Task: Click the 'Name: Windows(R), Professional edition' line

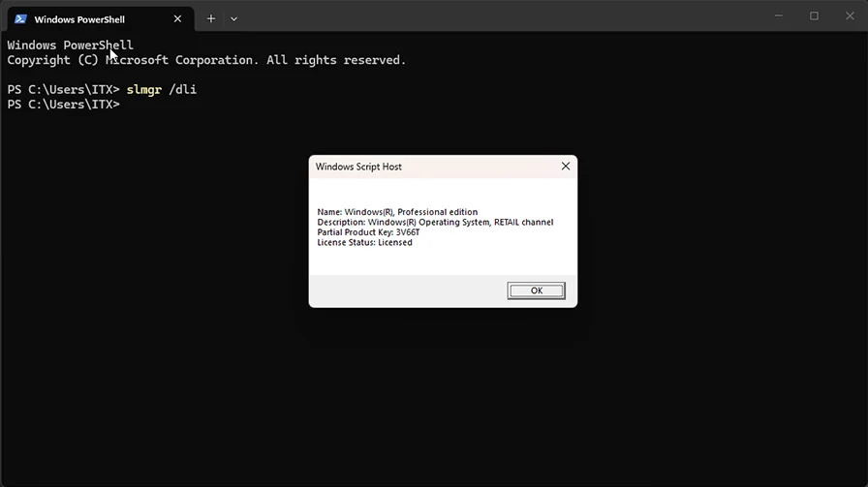Action: coord(397,212)
